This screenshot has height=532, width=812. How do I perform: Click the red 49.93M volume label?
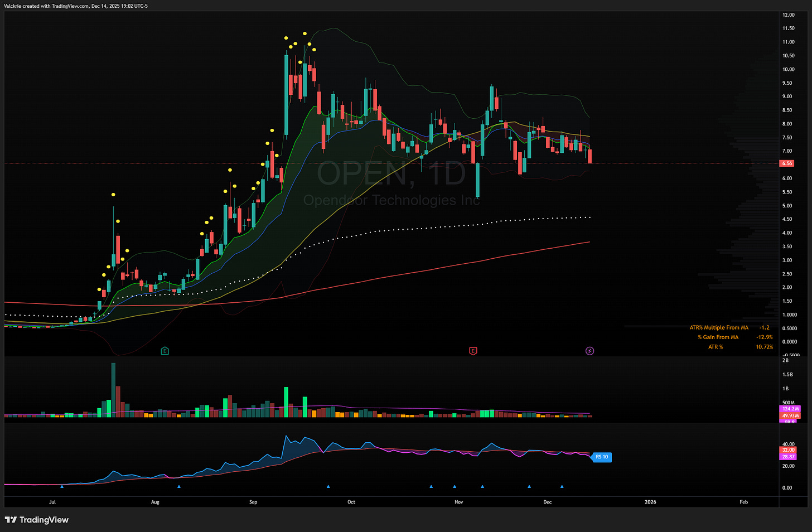click(x=790, y=415)
